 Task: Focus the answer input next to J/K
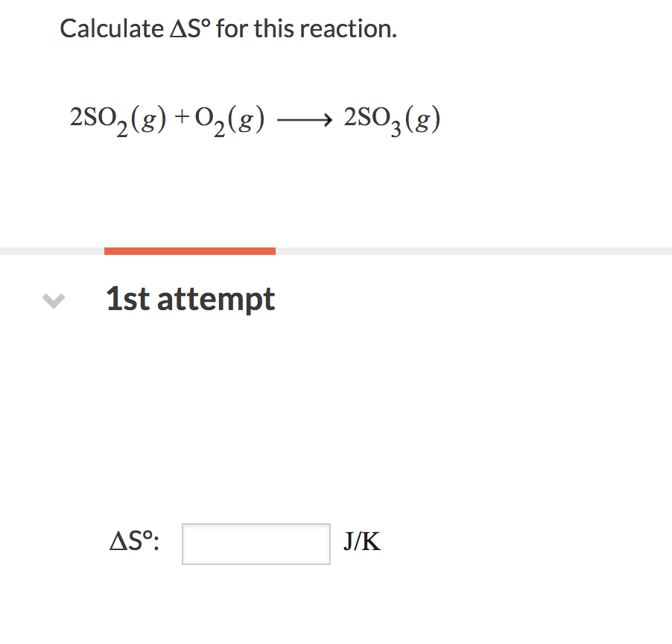256,543
